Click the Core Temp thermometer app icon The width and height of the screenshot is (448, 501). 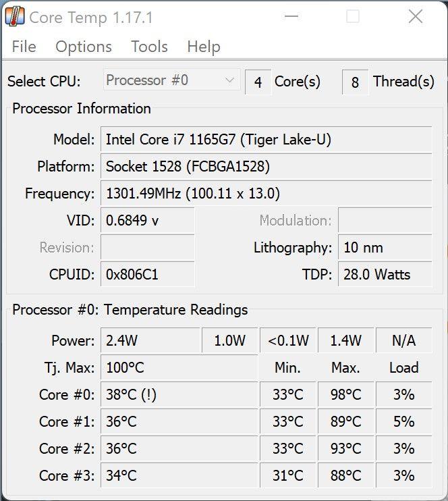[15, 16]
